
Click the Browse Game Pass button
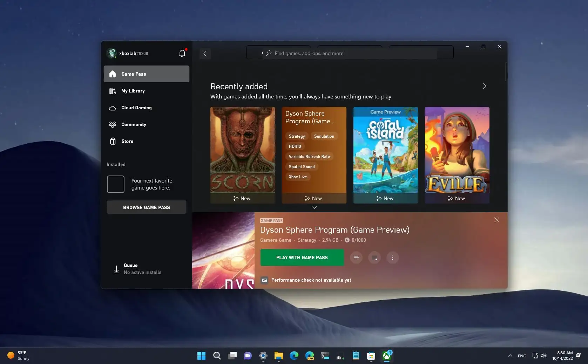(x=147, y=207)
